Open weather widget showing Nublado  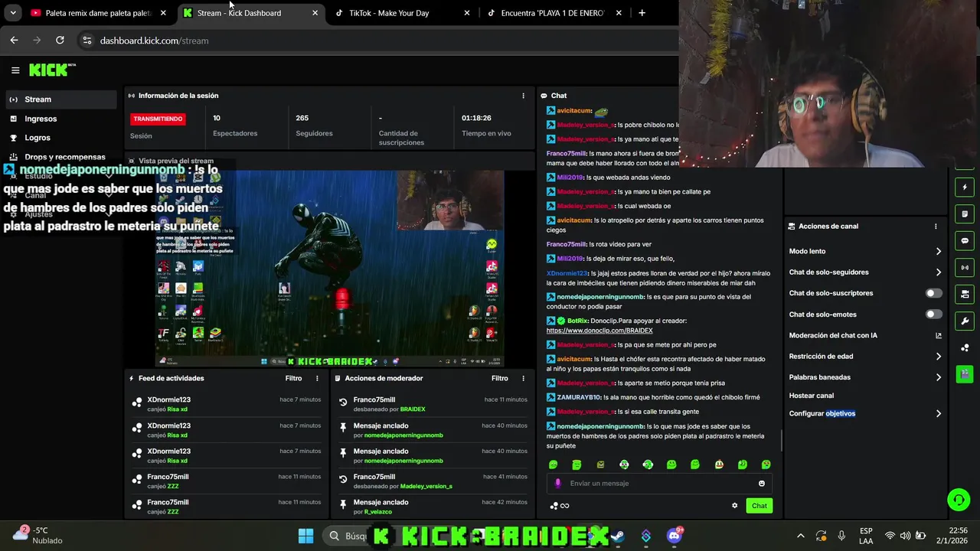tap(38, 536)
